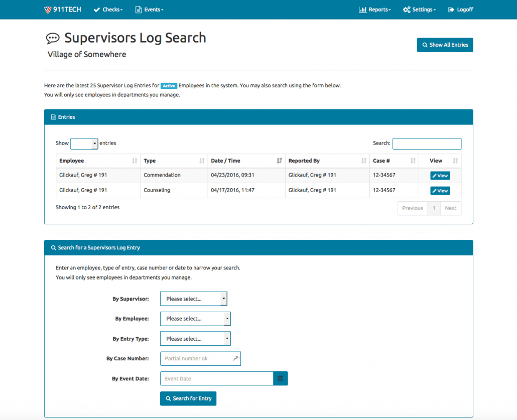The image size is (517, 420).
Task: Click the bar-chart Reports icon in navbar
Action: [x=362, y=9]
